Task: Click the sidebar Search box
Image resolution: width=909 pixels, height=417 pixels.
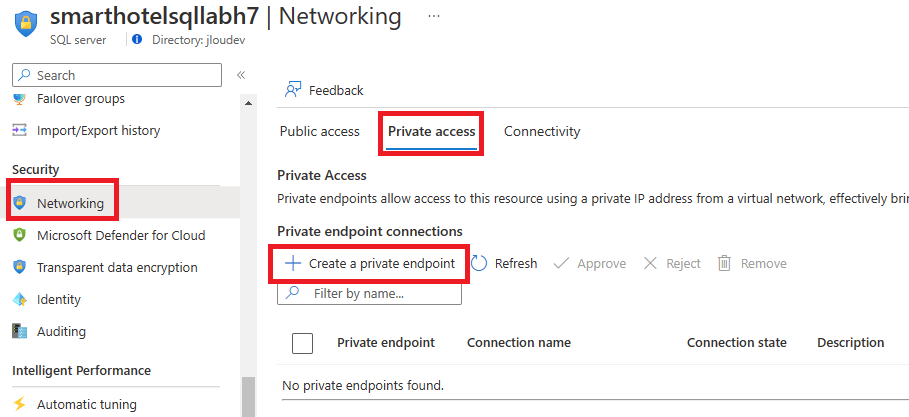Action: click(117, 75)
